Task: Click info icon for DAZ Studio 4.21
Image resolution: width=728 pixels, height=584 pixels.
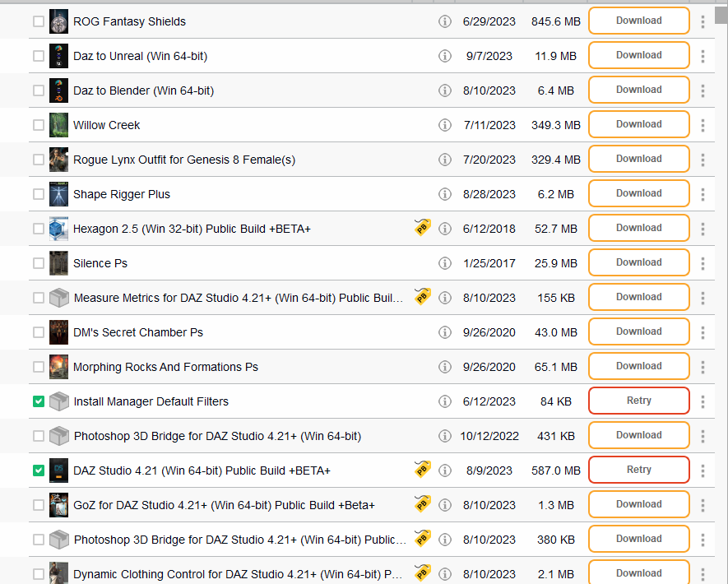Action: 445,470
